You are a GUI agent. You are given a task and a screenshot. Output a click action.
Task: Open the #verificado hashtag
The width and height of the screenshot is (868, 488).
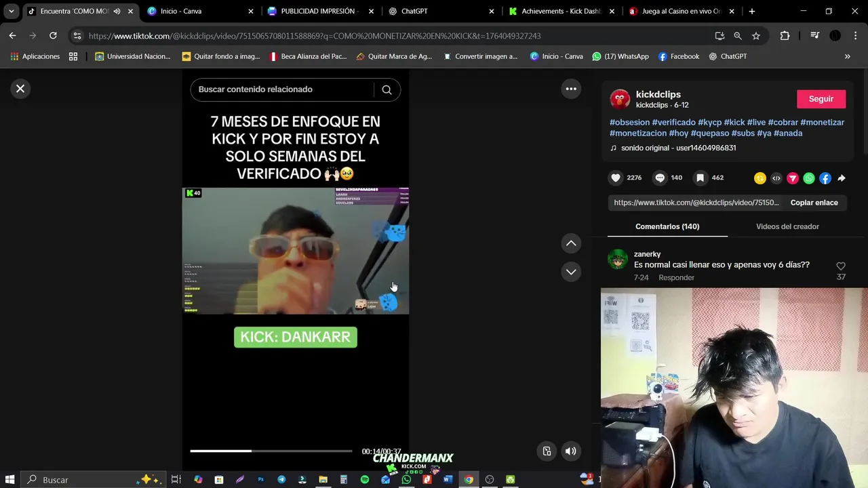tap(673, 123)
